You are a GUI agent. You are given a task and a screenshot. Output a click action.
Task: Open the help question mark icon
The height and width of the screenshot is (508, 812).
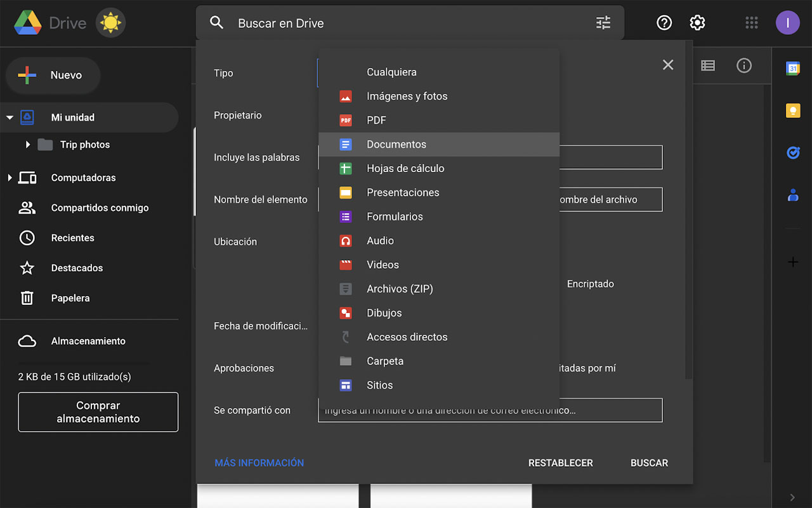tap(664, 23)
